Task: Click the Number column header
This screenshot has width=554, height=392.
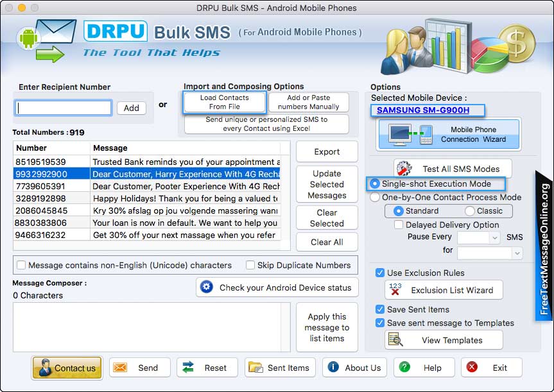Action: (x=51, y=148)
